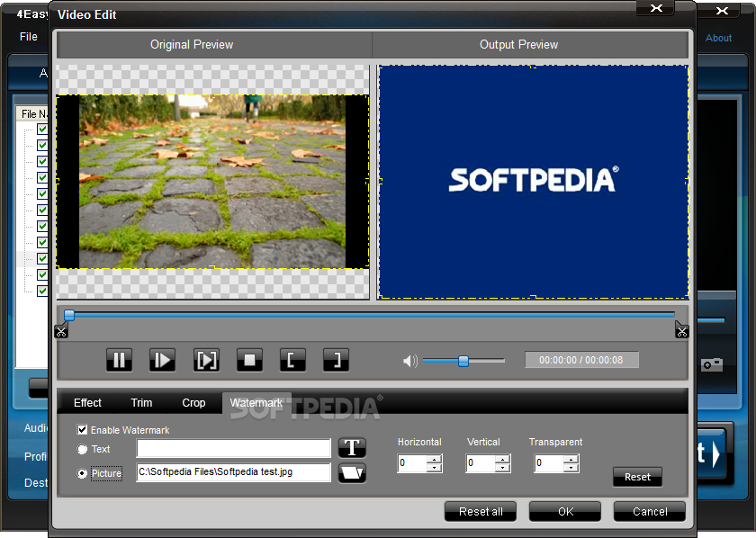Set trim start with left bracket icon
The image size is (756, 538).
(292, 360)
